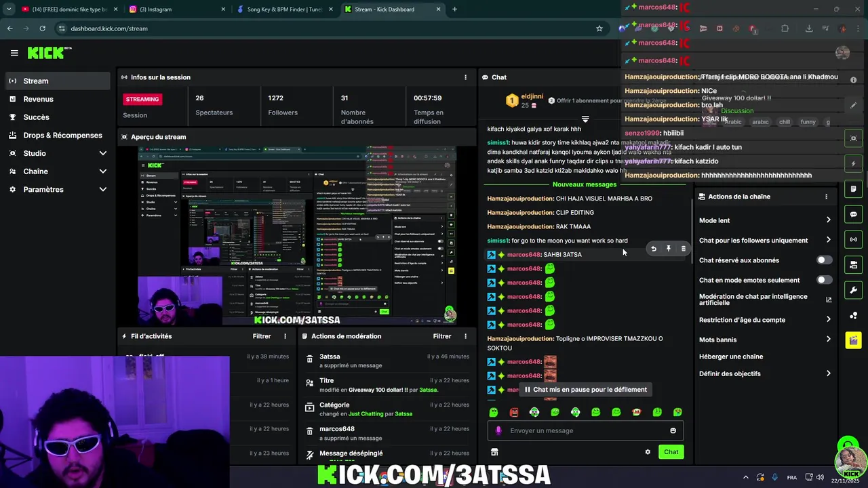
Task: Click the chat bubble icon in right toolbar
Action: 853,214
